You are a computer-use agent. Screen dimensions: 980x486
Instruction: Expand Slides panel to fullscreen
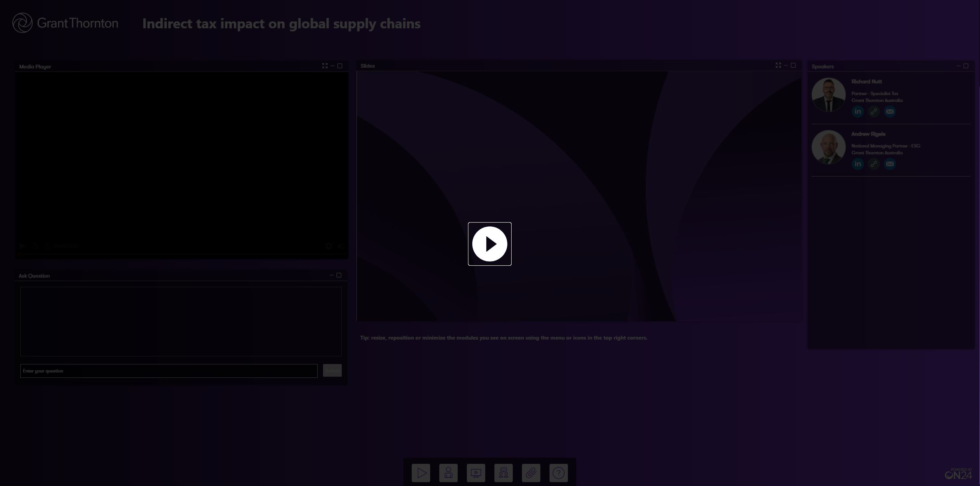coord(778,65)
